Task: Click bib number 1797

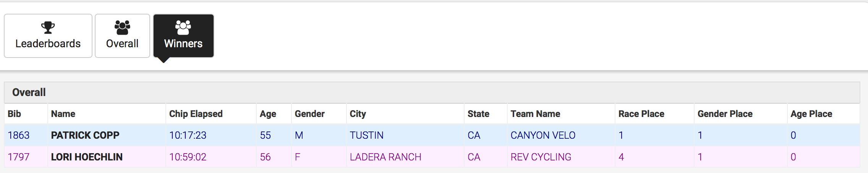Action: [x=18, y=157]
